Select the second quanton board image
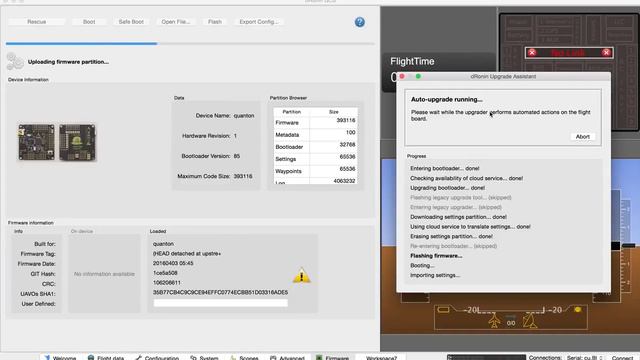This screenshot has height=360, width=640. click(x=77, y=142)
